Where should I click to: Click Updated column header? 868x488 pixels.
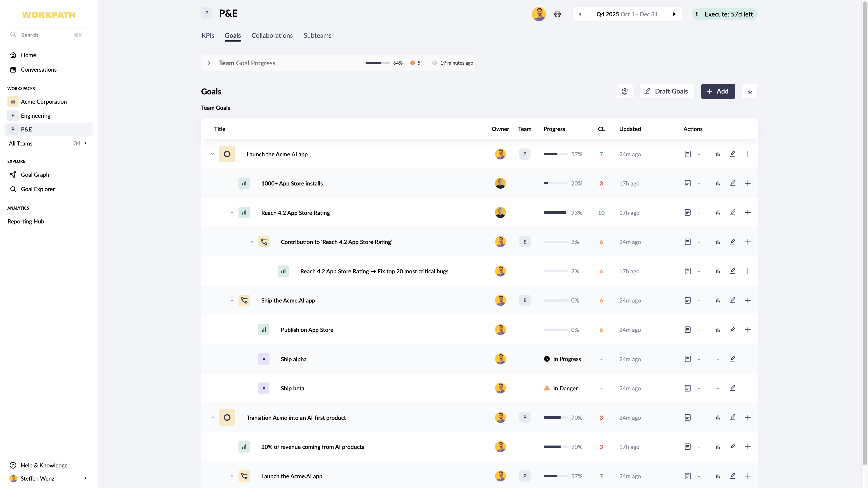630,129
